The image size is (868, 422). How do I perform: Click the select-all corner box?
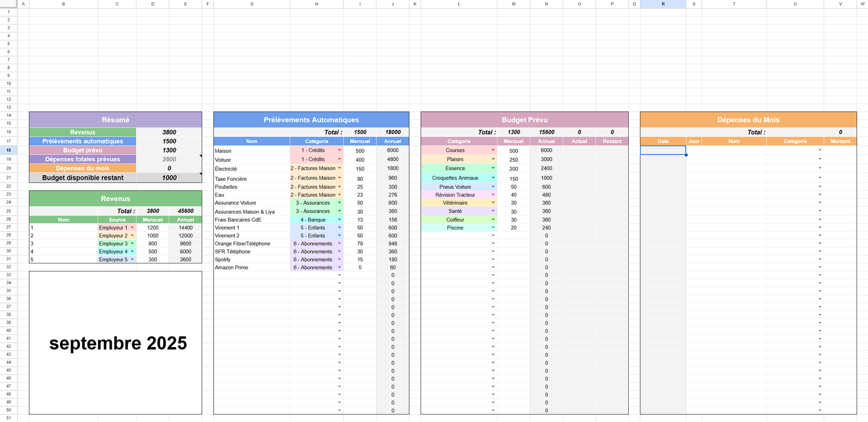click(x=9, y=4)
